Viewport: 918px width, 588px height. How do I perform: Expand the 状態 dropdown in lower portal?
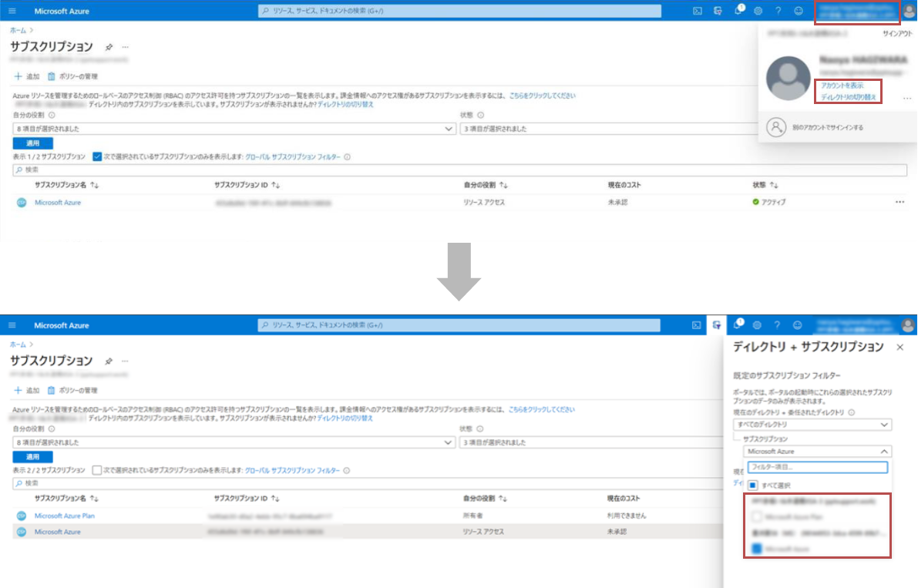pos(591,443)
